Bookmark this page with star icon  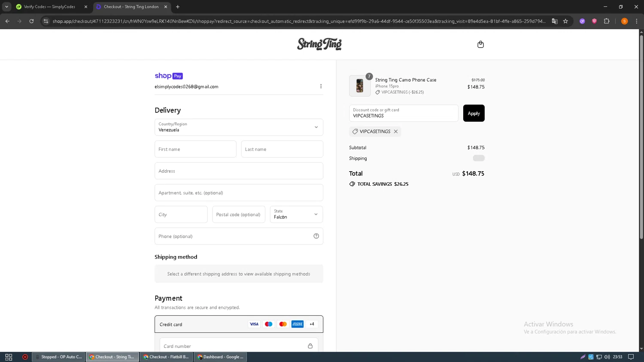pyautogui.click(x=565, y=21)
